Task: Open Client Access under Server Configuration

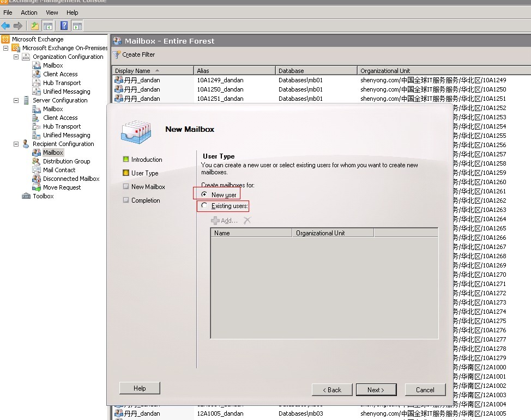Action: click(61, 118)
